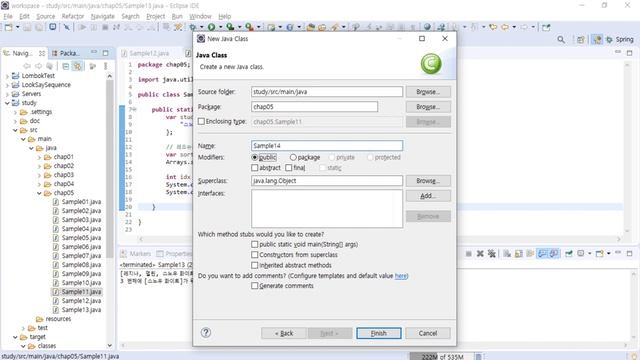Select the package modifier radio button
640x360 pixels.
293,157
